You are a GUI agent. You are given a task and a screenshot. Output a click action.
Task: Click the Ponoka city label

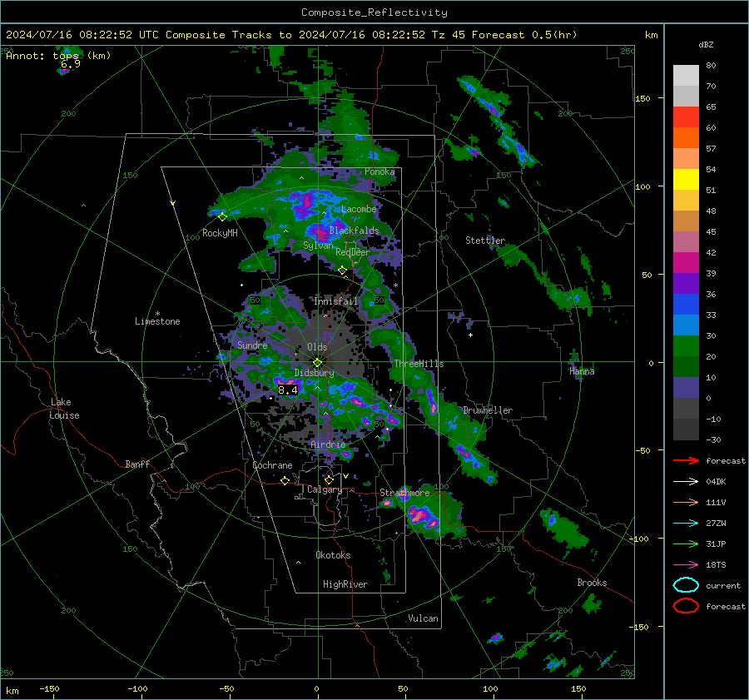click(x=379, y=171)
